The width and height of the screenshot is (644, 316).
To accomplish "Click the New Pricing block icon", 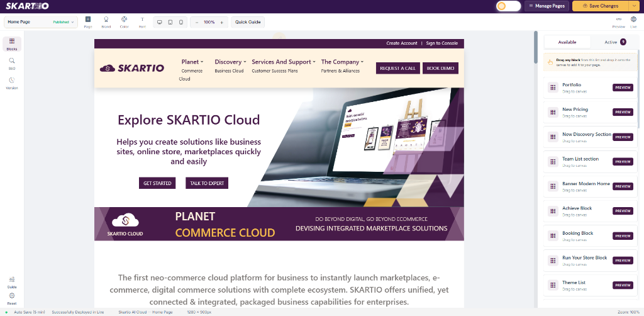I will tap(553, 112).
